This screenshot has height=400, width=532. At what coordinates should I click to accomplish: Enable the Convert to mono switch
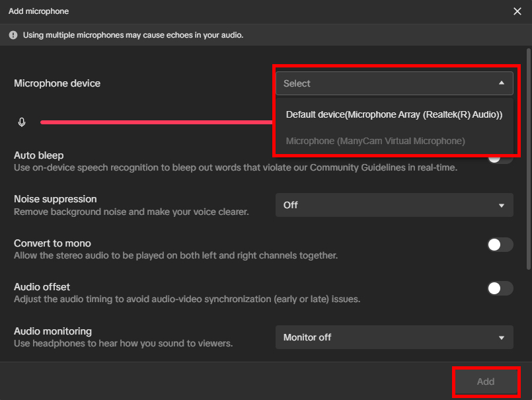pyautogui.click(x=500, y=245)
